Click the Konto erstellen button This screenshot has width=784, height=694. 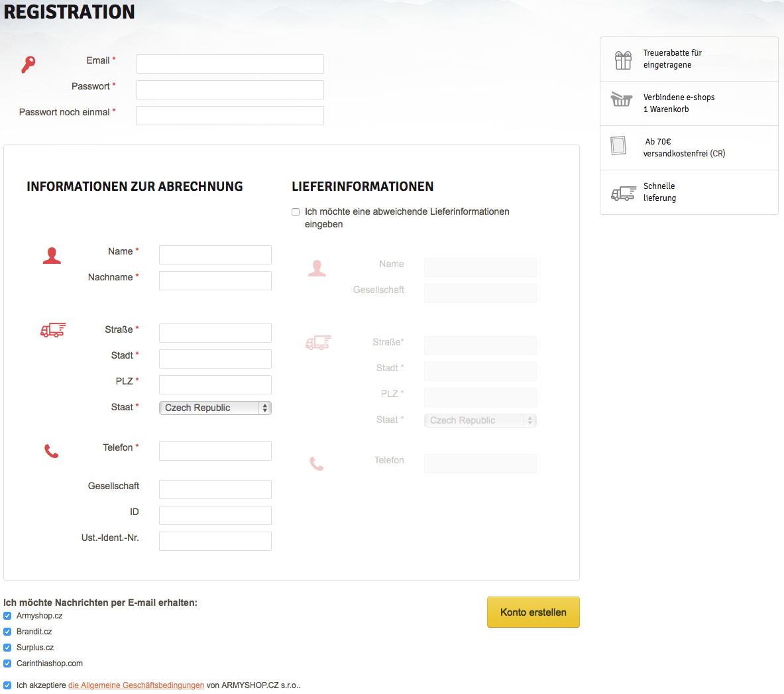(533, 612)
